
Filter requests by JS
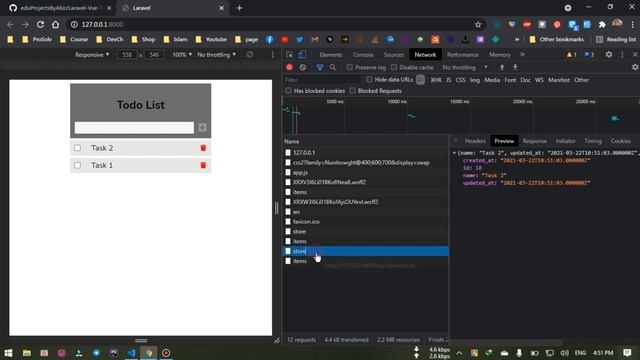click(449, 80)
